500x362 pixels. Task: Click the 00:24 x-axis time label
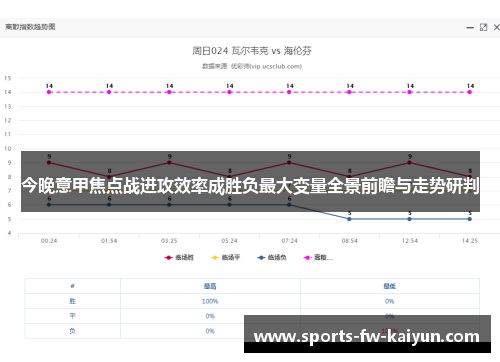49,241
